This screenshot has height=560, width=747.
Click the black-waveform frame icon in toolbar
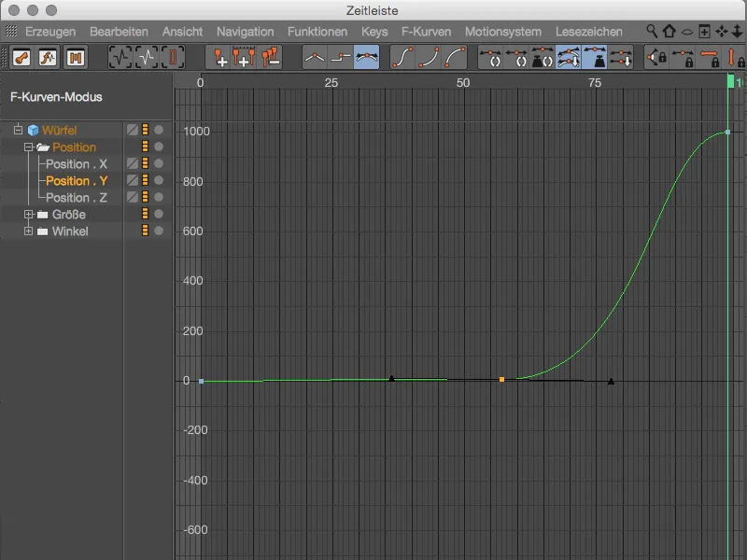click(120, 58)
